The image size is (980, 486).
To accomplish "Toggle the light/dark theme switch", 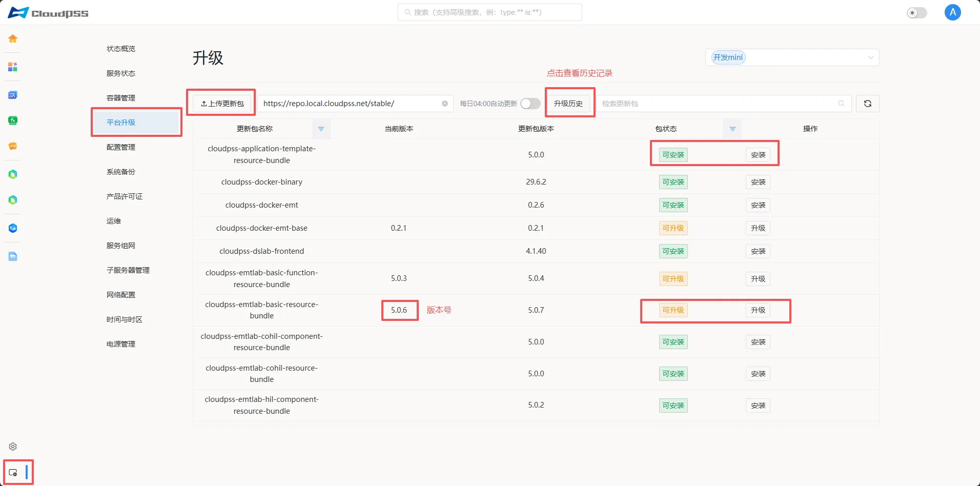I will click(917, 13).
